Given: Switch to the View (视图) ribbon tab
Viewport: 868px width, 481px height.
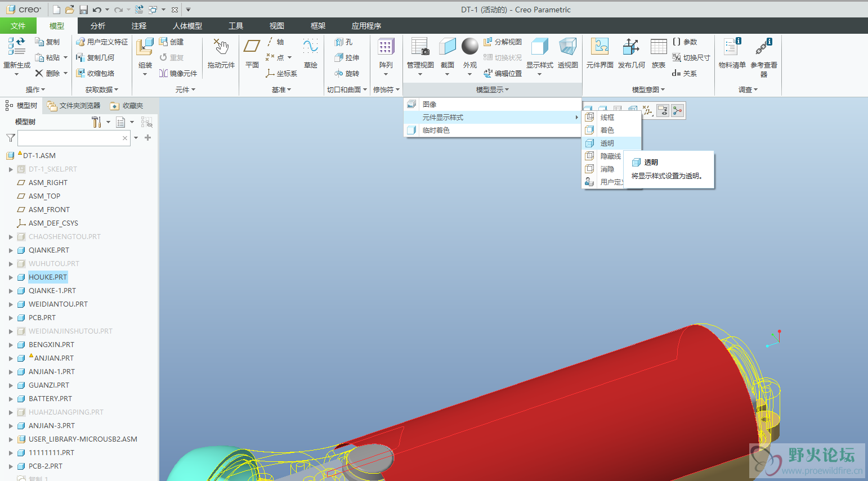Looking at the screenshot, I should (277, 26).
